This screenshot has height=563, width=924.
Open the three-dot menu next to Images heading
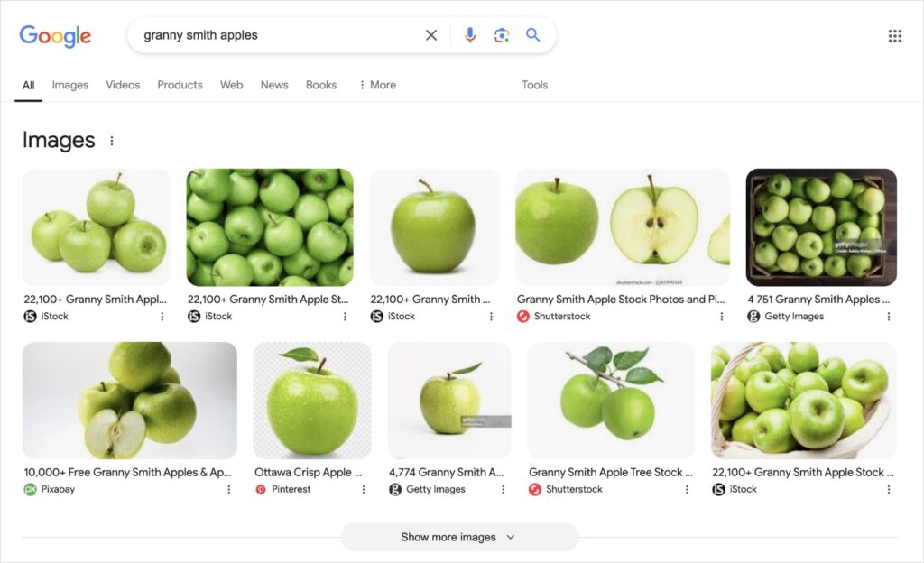pyautogui.click(x=112, y=140)
